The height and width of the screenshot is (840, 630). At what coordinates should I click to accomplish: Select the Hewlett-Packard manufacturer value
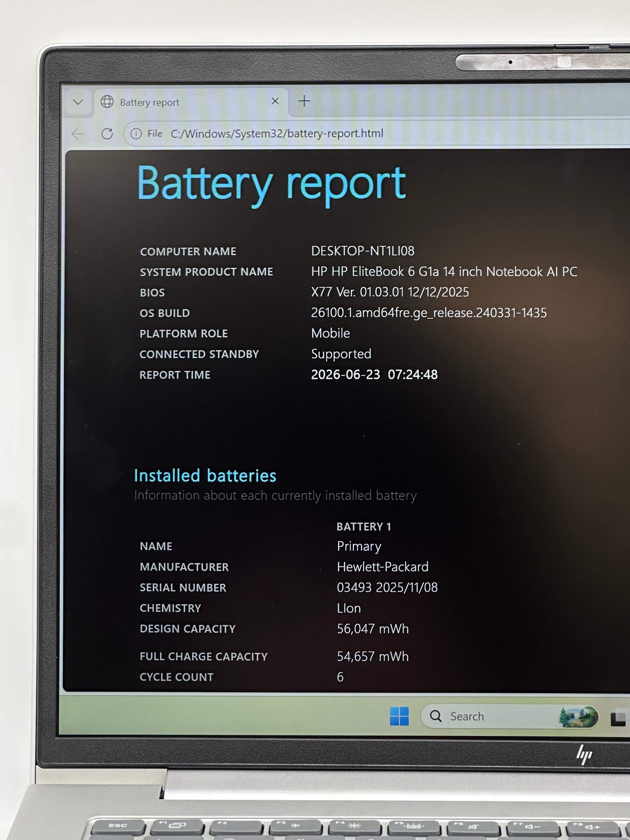pyautogui.click(x=383, y=567)
